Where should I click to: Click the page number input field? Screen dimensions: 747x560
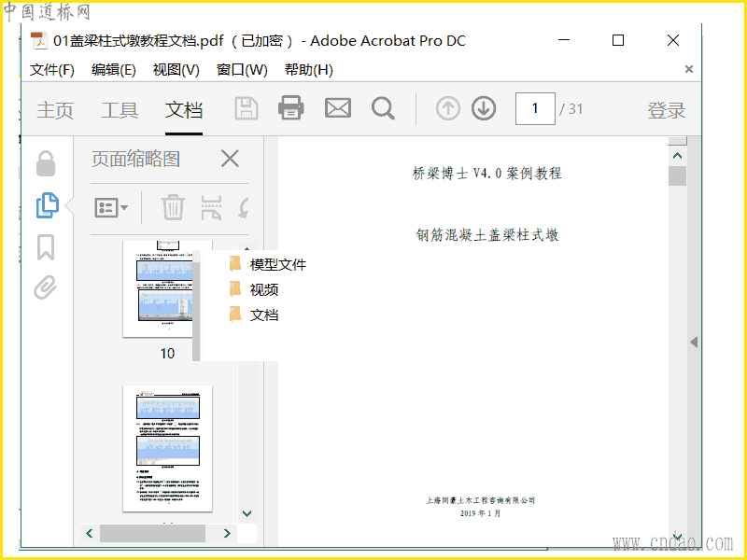point(535,108)
